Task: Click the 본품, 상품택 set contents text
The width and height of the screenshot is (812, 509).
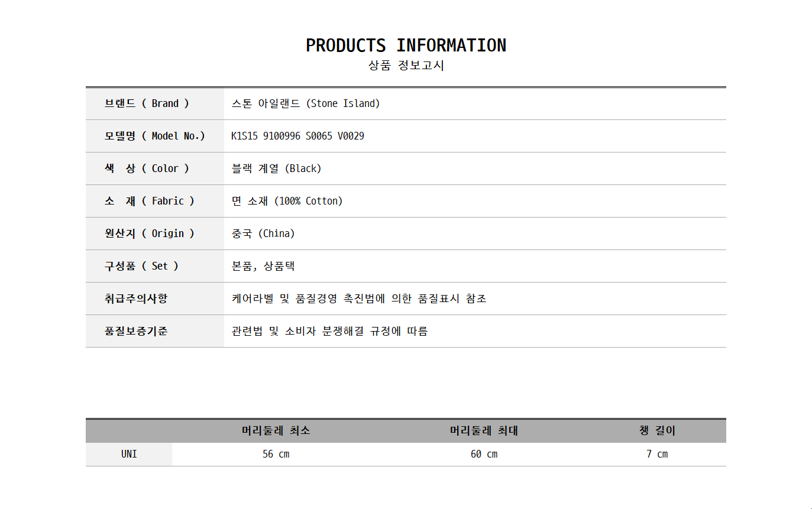Action: coord(263,266)
